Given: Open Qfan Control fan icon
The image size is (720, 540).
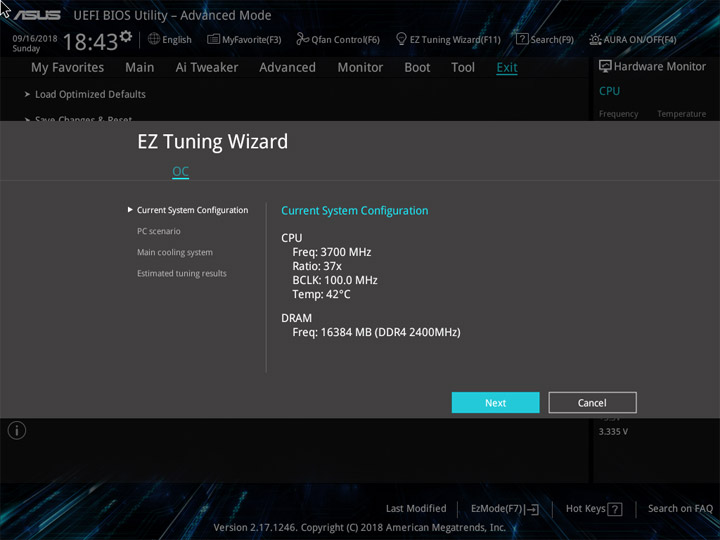Looking at the screenshot, I should point(303,39).
